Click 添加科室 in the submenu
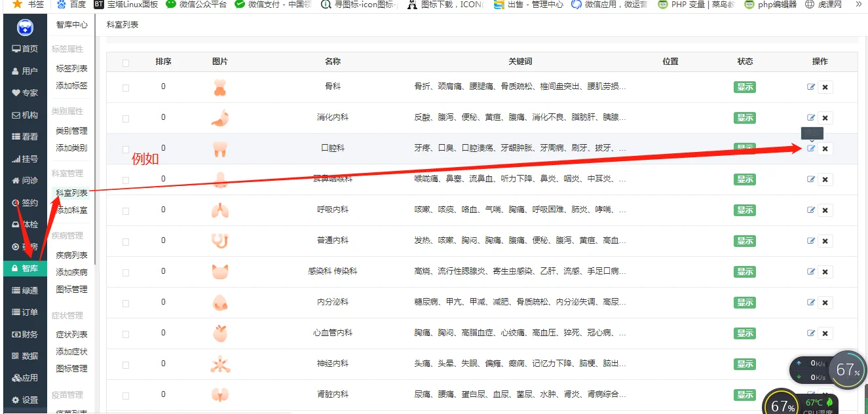The width and height of the screenshot is (868, 414). (x=71, y=211)
